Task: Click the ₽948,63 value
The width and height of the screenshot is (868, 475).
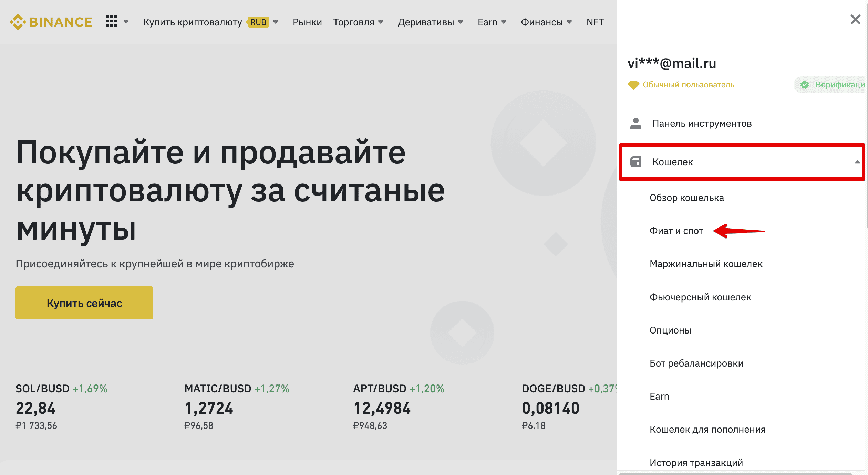Action: pos(370,426)
